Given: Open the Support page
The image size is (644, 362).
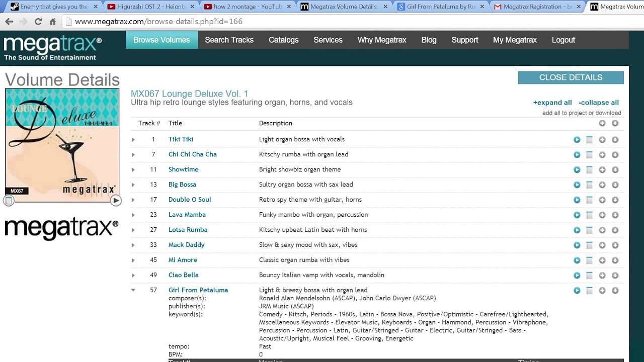Looking at the screenshot, I should pos(464,40).
